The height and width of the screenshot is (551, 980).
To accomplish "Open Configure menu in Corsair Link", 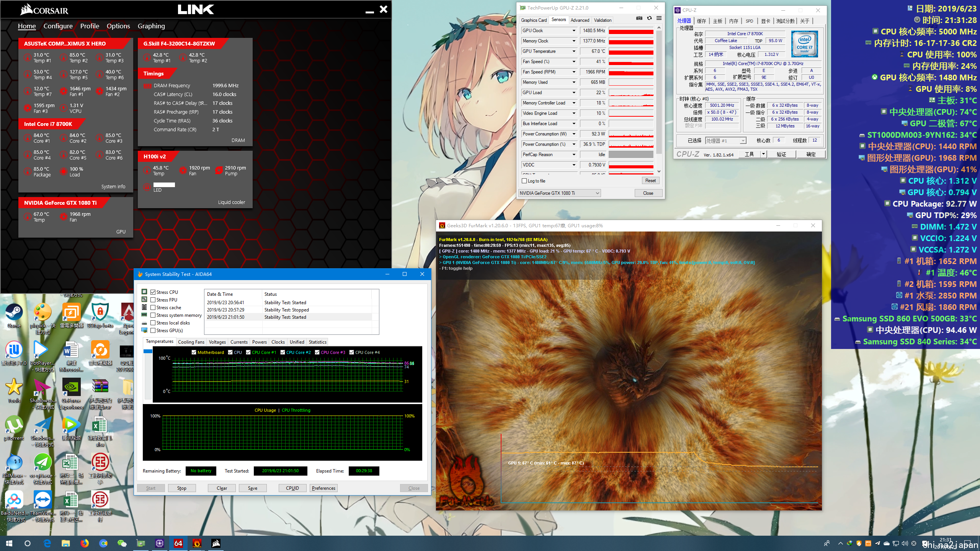I will [x=58, y=26].
